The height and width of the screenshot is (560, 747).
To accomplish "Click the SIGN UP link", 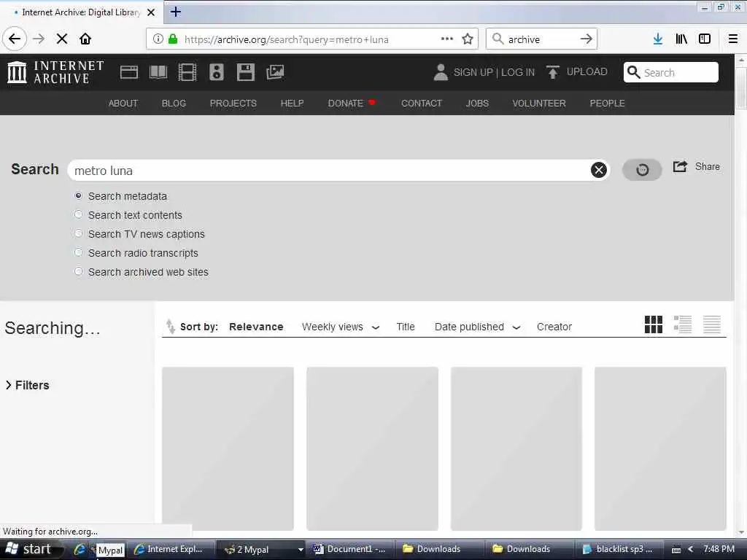I will coord(473,72).
